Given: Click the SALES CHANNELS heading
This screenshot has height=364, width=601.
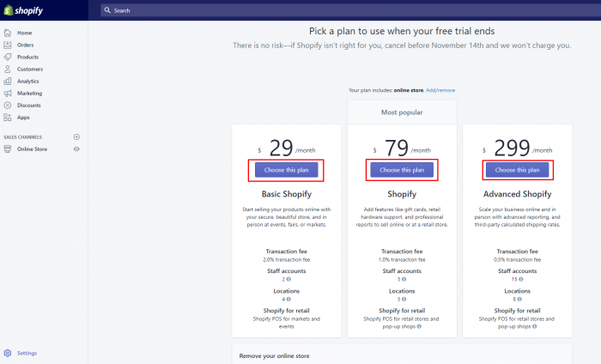Looking at the screenshot, I should (x=23, y=137).
